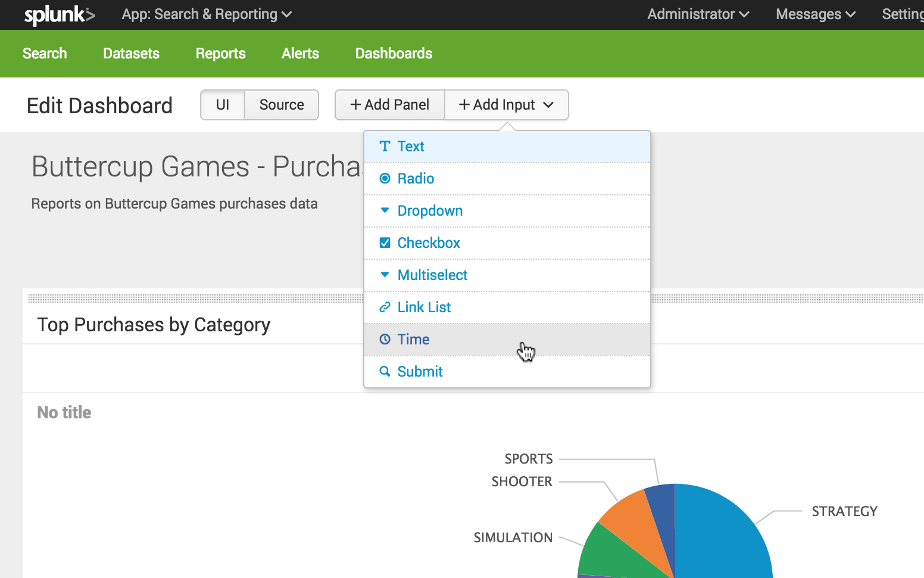Open the Dashboards tab
This screenshot has width=924, height=578.
(394, 54)
